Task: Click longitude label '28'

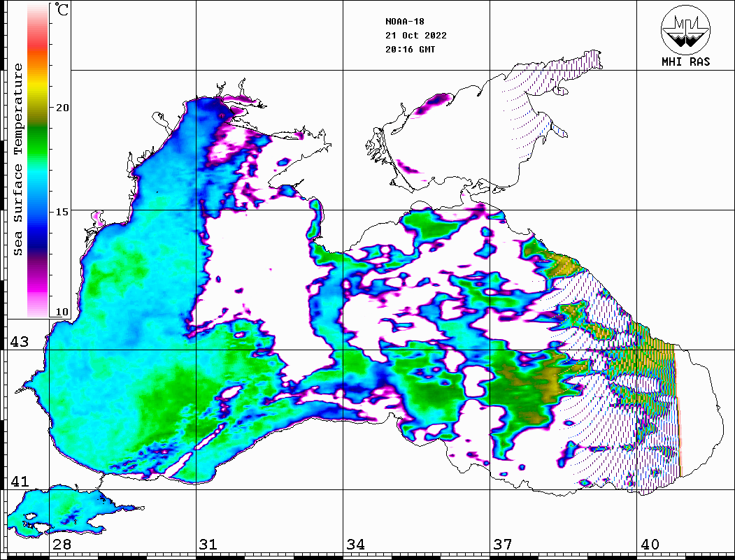Action: tap(62, 544)
